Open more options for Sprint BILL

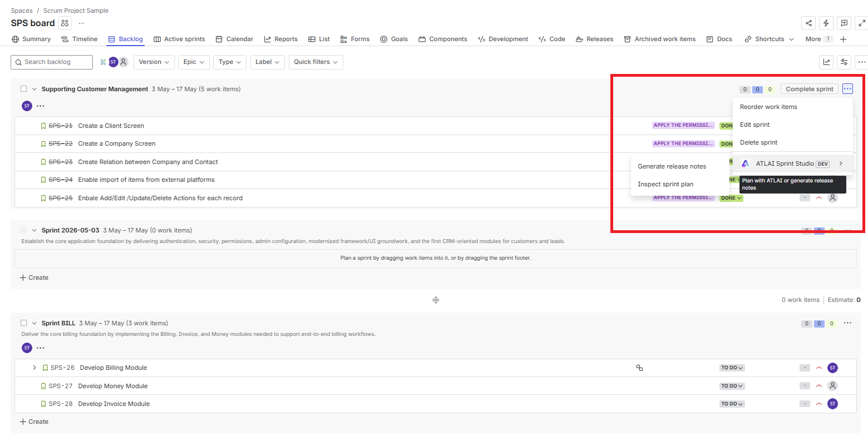847,323
